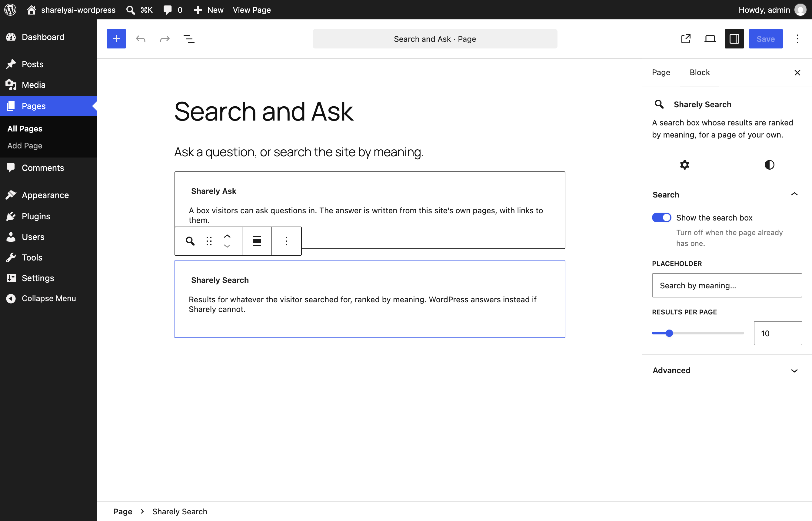Toggle the settings sidebar panel
The width and height of the screenshot is (812, 521).
coord(734,38)
